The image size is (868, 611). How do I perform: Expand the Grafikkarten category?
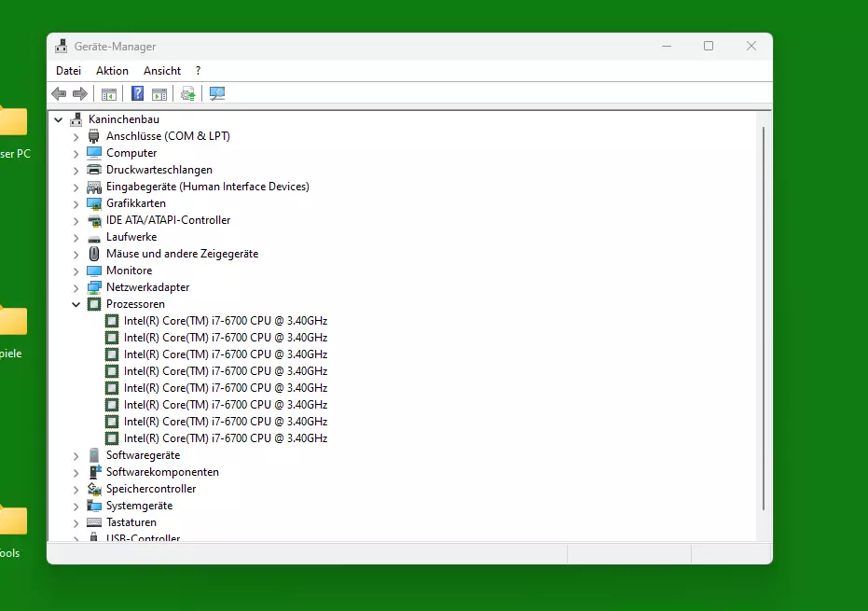tap(76, 204)
